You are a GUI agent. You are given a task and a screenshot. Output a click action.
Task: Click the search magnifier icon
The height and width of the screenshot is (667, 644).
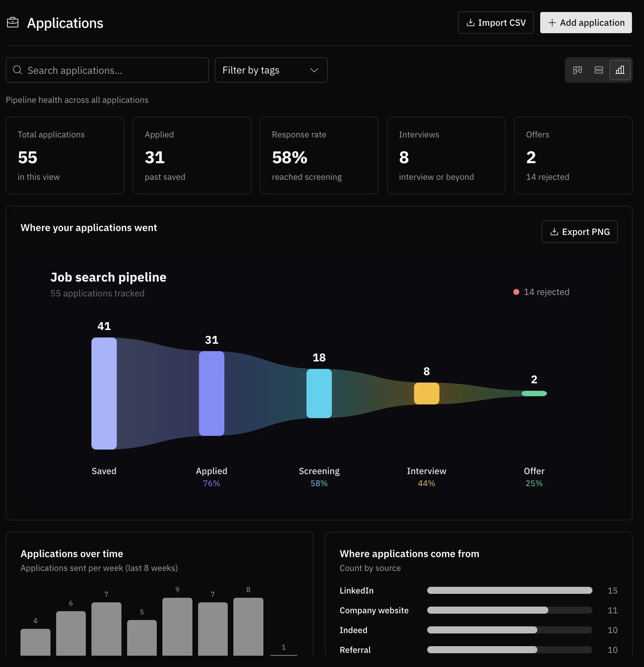18,70
